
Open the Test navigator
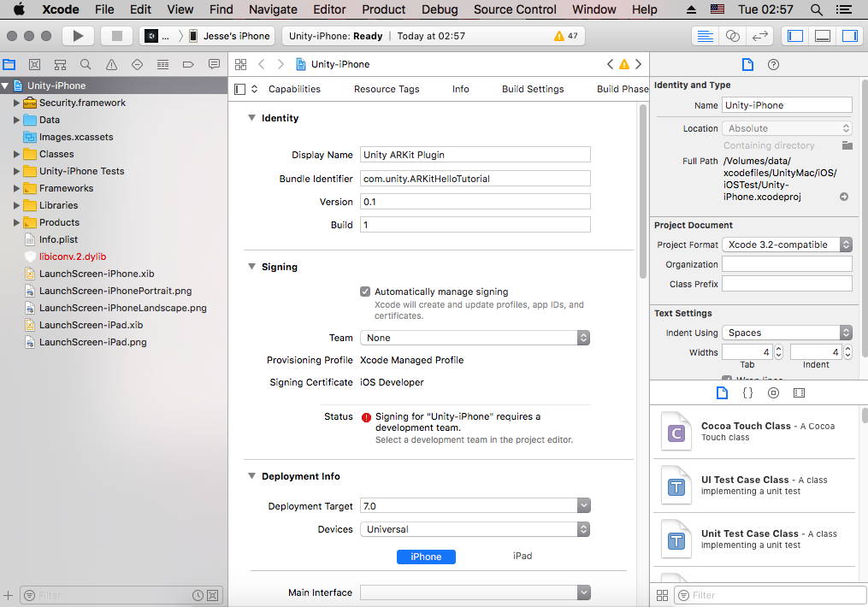click(138, 65)
